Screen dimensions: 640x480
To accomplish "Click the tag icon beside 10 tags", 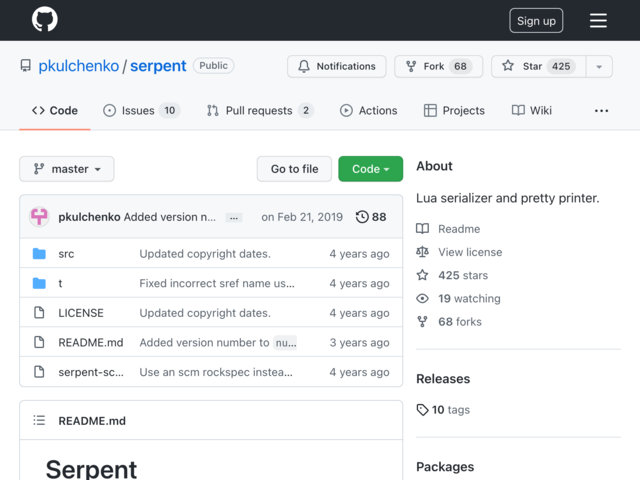I will click(422, 409).
